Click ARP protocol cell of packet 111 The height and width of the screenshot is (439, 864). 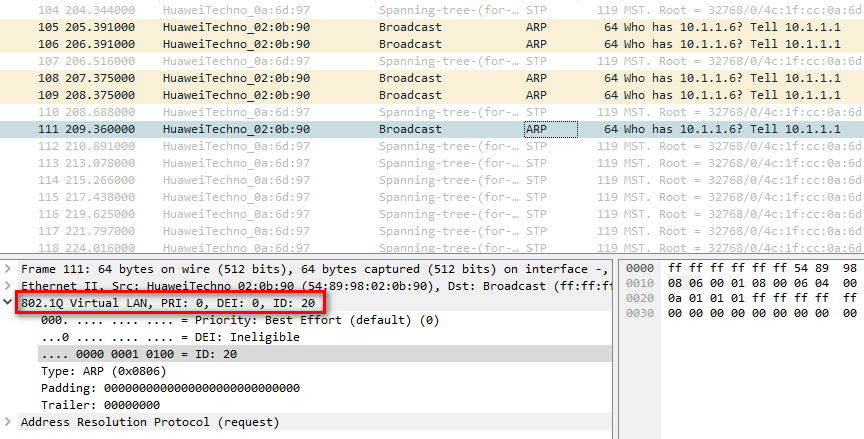tap(550, 129)
